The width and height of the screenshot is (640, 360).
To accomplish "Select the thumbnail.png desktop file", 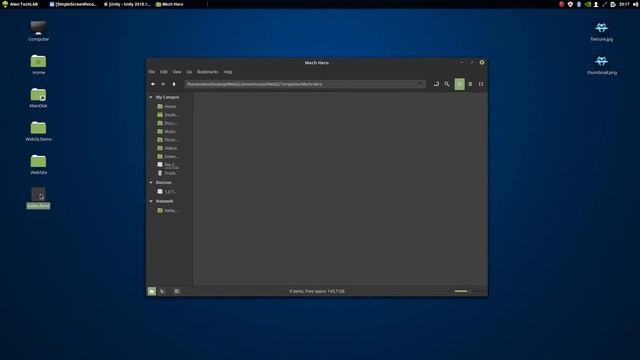I will [x=602, y=65].
